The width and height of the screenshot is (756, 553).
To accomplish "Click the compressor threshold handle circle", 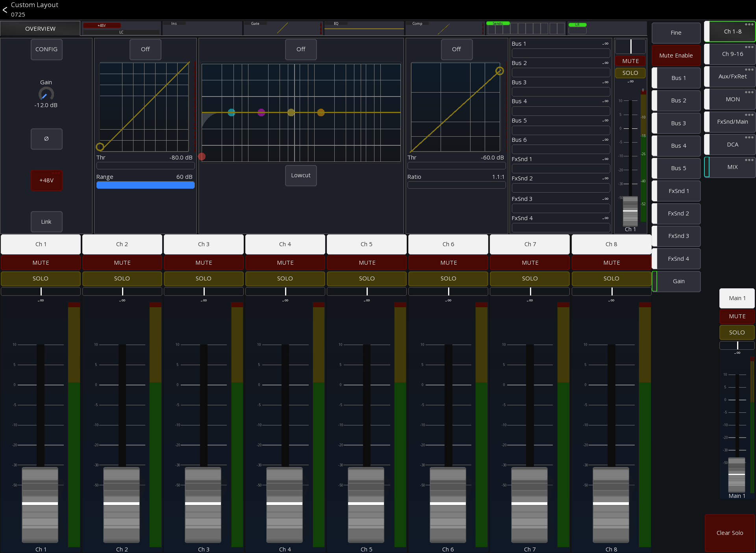I will [499, 71].
